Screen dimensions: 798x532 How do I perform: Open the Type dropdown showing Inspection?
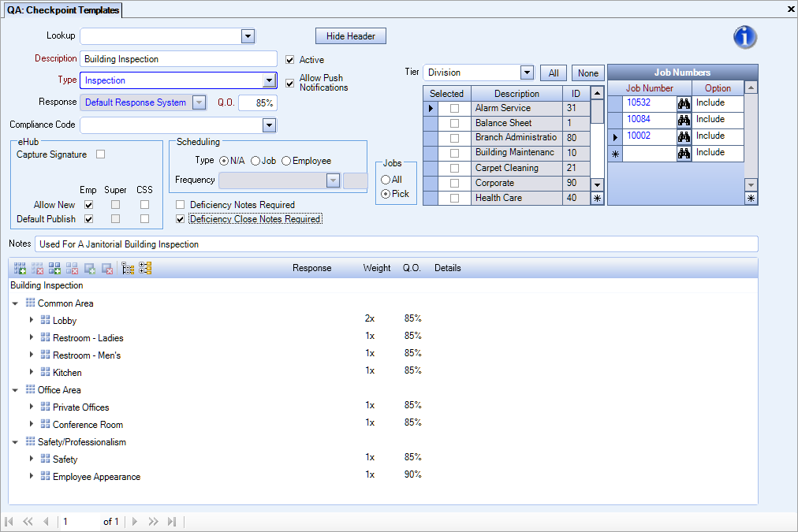coord(270,80)
